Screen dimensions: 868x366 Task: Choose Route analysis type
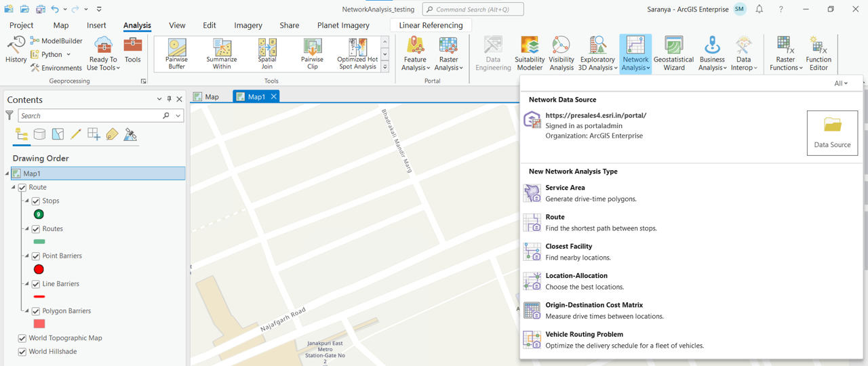[x=692, y=222]
